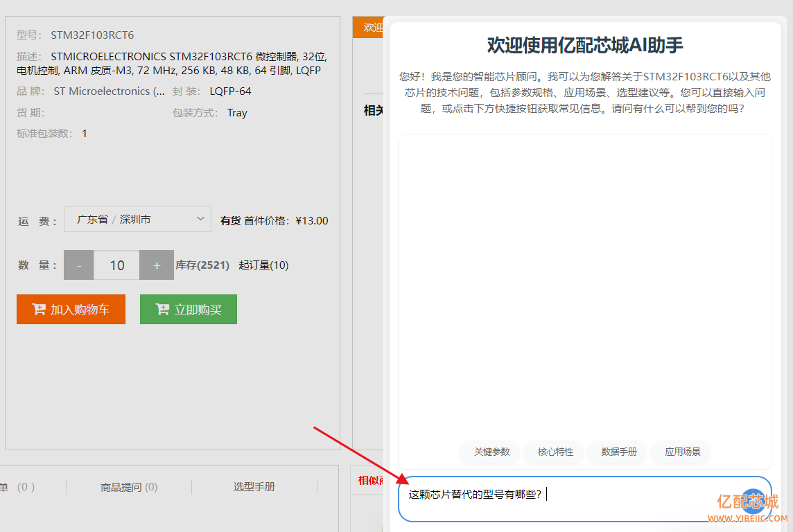
Task: Click the ST Microelectronics brand name
Action: point(109,91)
